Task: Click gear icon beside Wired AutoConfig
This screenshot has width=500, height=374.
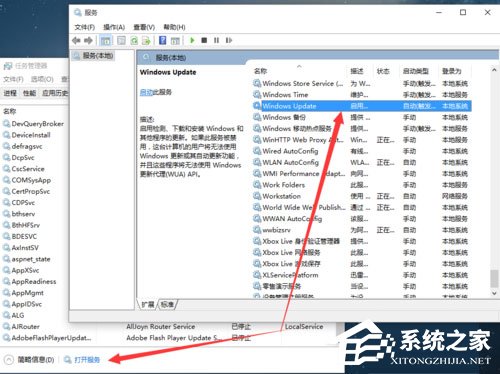Action: tap(257, 151)
